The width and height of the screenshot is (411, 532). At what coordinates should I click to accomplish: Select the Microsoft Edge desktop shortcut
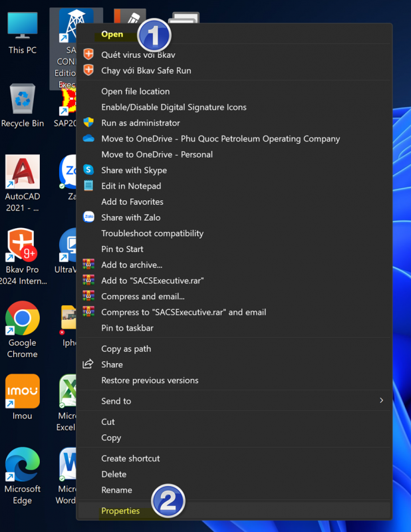pos(23,476)
